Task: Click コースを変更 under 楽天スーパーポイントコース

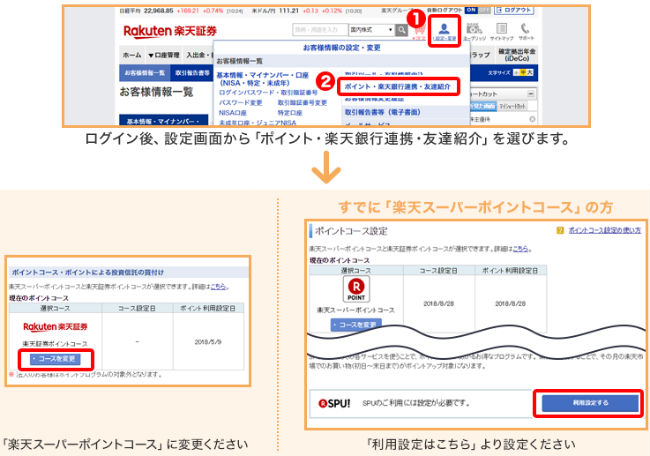Action: [x=356, y=325]
